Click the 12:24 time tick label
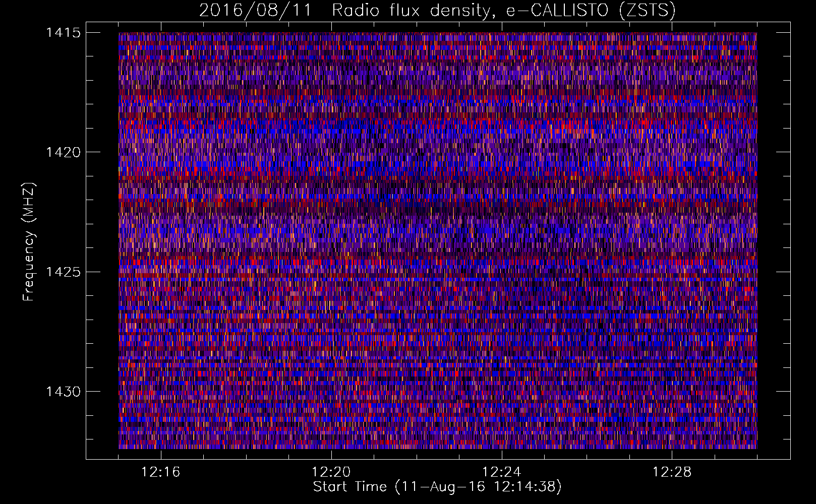 pos(502,472)
